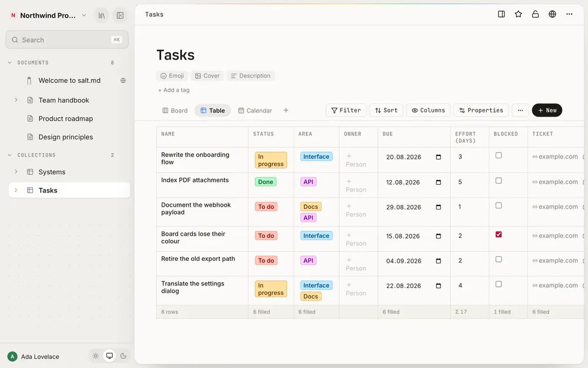
Task: Click the Done status tag
Action: tap(266, 182)
